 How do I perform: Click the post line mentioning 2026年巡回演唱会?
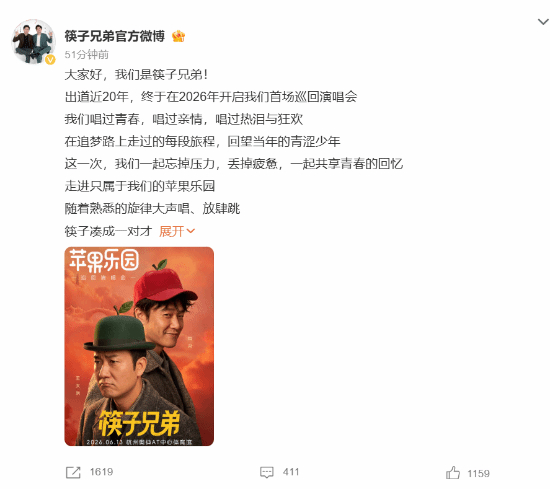211,97
